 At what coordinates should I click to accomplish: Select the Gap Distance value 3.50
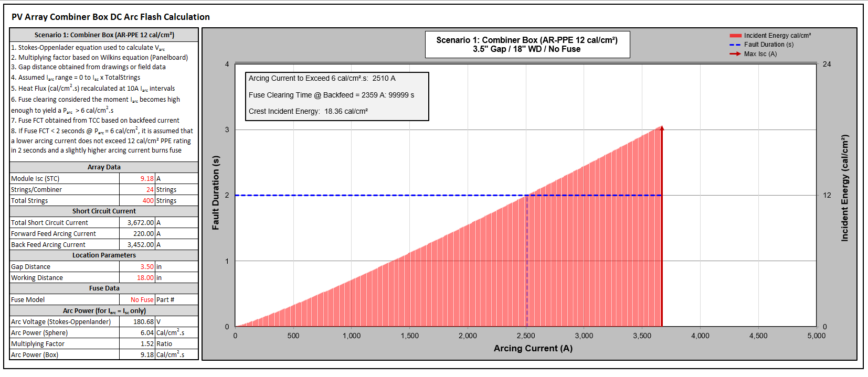point(146,267)
